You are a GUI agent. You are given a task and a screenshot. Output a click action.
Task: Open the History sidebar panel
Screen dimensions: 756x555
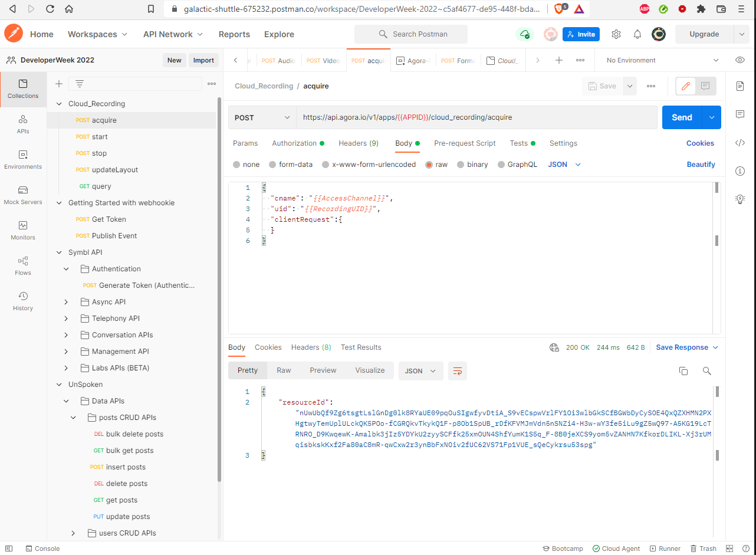(23, 301)
